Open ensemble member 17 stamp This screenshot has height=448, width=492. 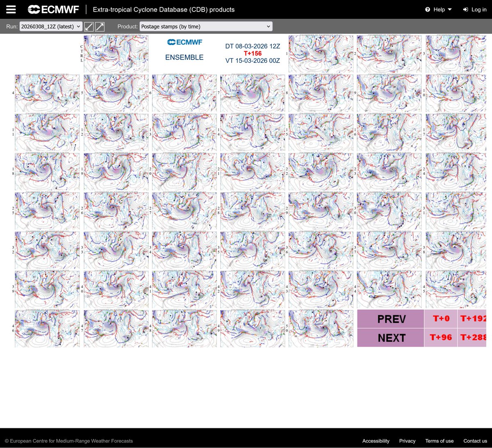pos(456,133)
